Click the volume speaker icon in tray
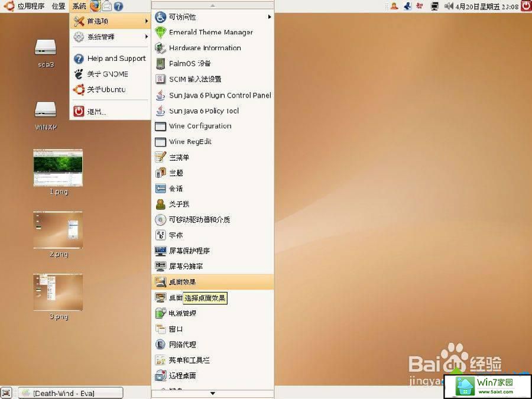The height and width of the screenshot is (399, 532). 449,6
